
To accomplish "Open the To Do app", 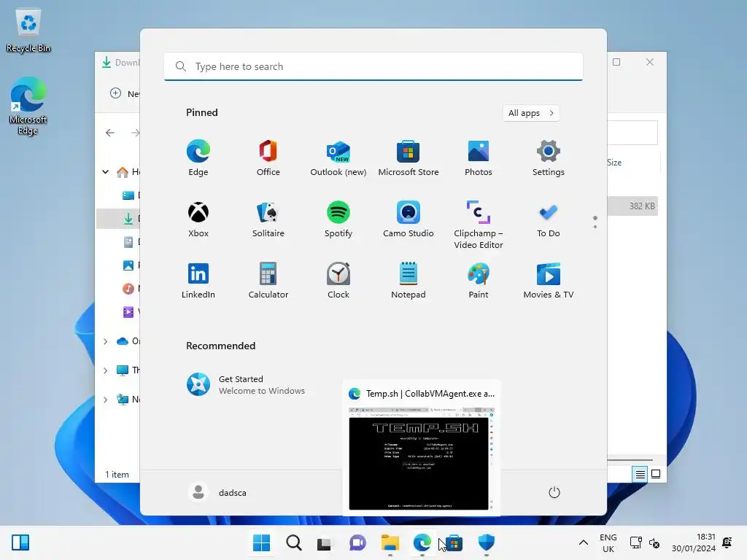I will (x=549, y=219).
